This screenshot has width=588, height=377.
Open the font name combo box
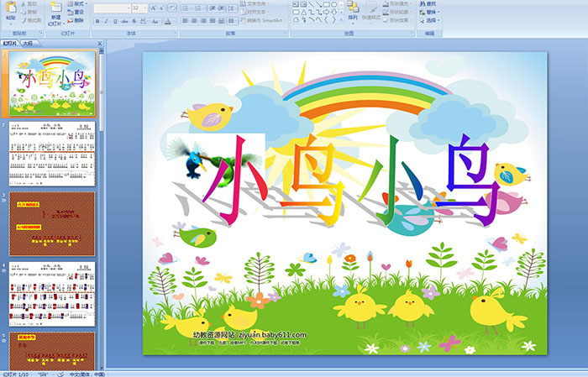[112, 8]
